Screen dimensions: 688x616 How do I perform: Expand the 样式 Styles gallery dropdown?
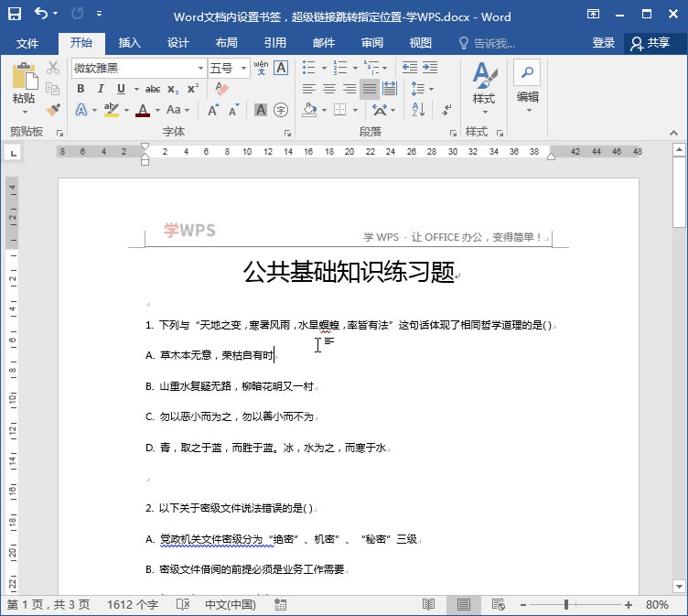click(483, 112)
